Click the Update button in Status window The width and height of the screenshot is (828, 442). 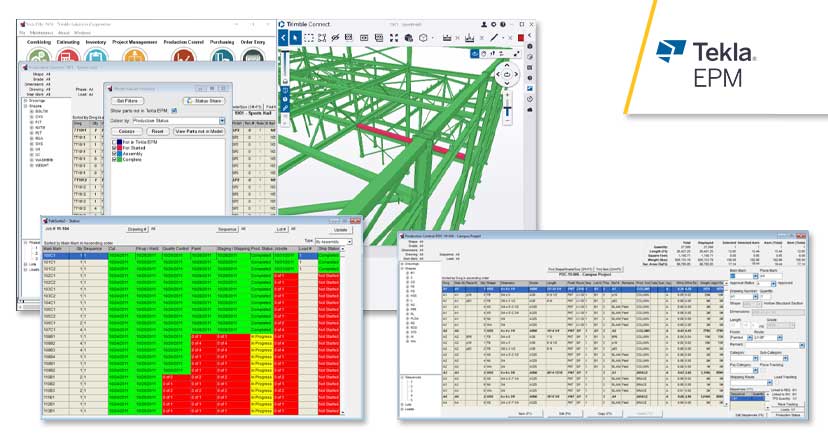341,230
